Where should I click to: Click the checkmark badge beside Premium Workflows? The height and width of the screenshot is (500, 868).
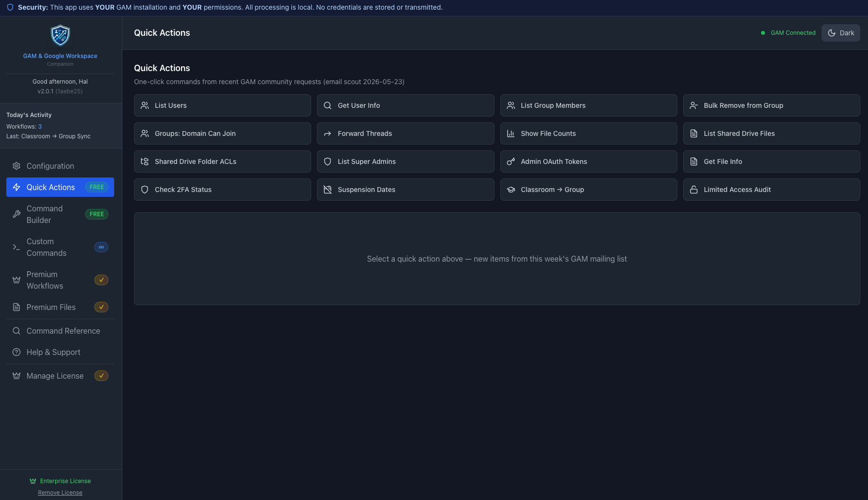click(101, 280)
